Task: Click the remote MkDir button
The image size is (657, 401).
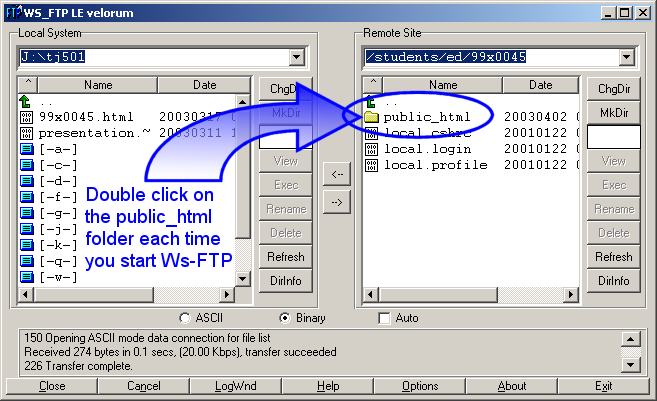Action: pyautogui.click(x=614, y=113)
